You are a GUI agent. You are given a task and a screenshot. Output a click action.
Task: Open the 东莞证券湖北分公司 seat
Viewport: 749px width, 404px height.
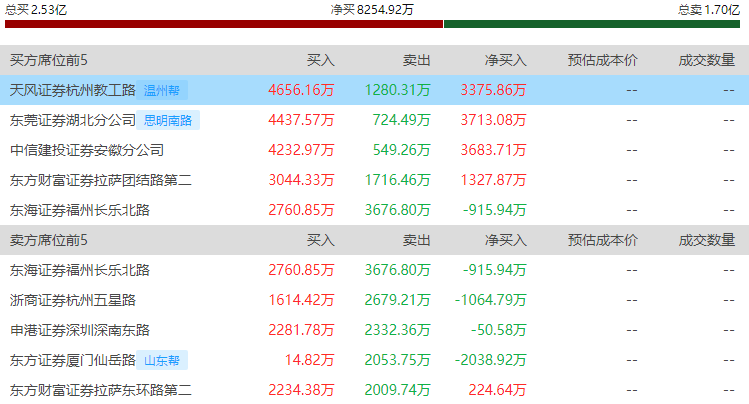tap(73, 120)
